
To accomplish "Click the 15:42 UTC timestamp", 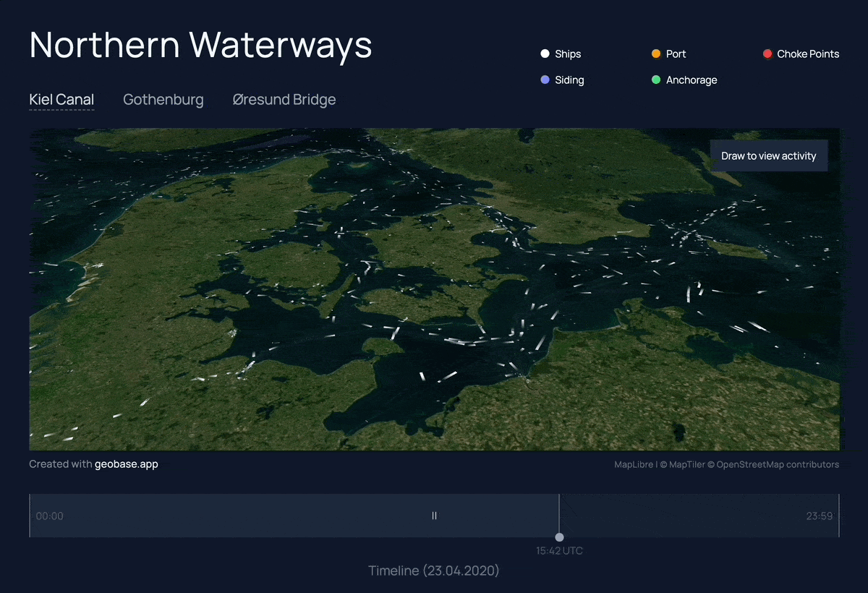I will [x=559, y=550].
